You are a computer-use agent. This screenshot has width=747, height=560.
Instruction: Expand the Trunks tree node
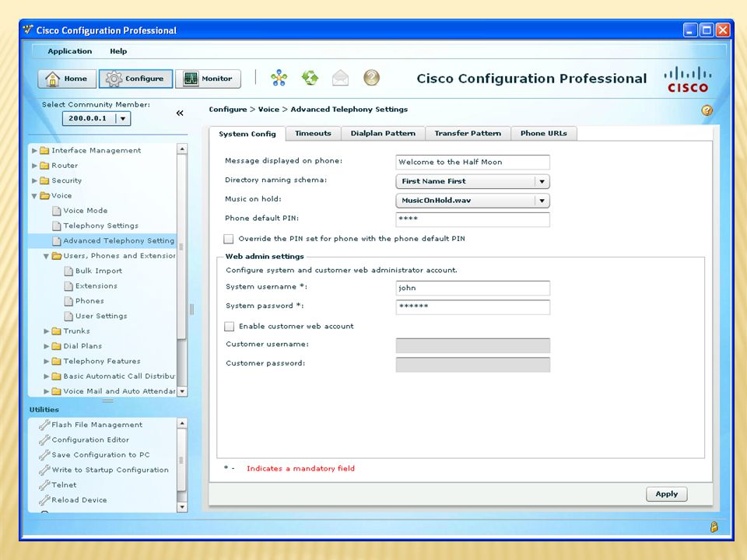click(46, 331)
